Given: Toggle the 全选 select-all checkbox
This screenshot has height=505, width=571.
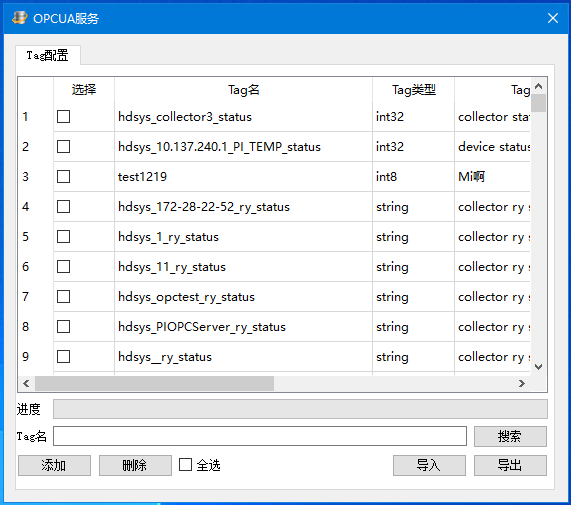Looking at the screenshot, I should 185,465.
